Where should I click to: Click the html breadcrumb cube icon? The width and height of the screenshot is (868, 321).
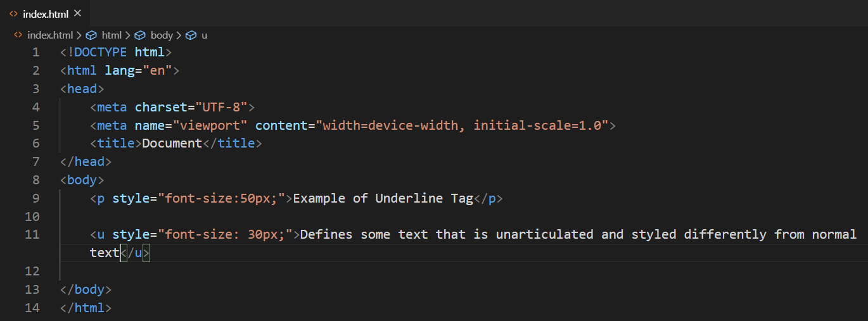pyautogui.click(x=91, y=35)
